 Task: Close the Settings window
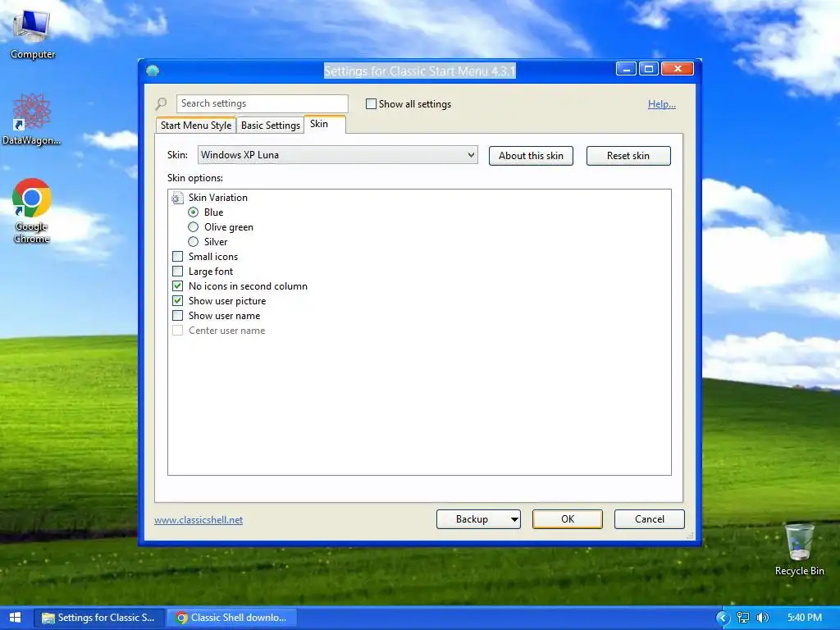(x=678, y=69)
